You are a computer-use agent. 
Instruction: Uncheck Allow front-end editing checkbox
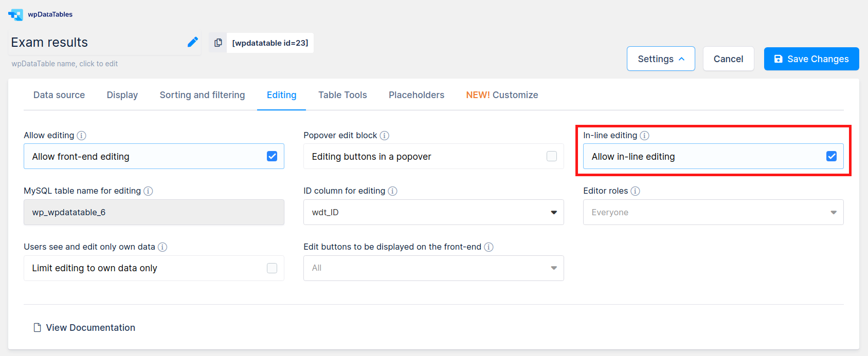click(272, 156)
